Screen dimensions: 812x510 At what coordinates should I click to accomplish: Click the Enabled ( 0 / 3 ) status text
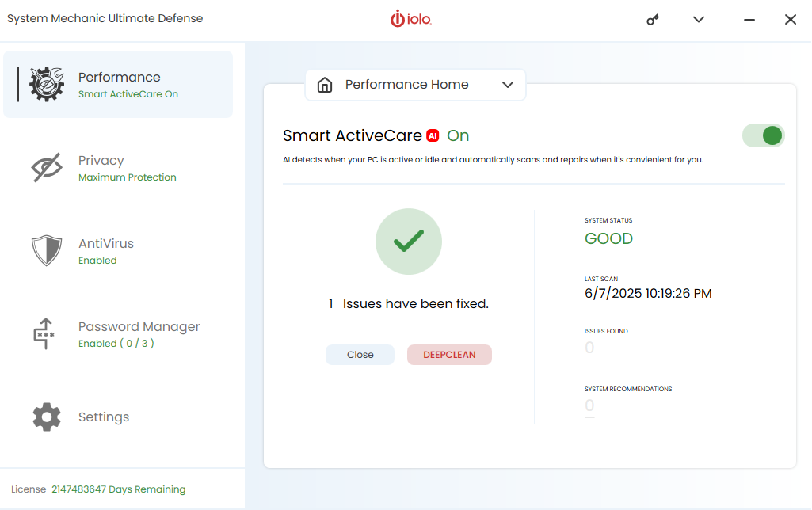[x=116, y=343]
